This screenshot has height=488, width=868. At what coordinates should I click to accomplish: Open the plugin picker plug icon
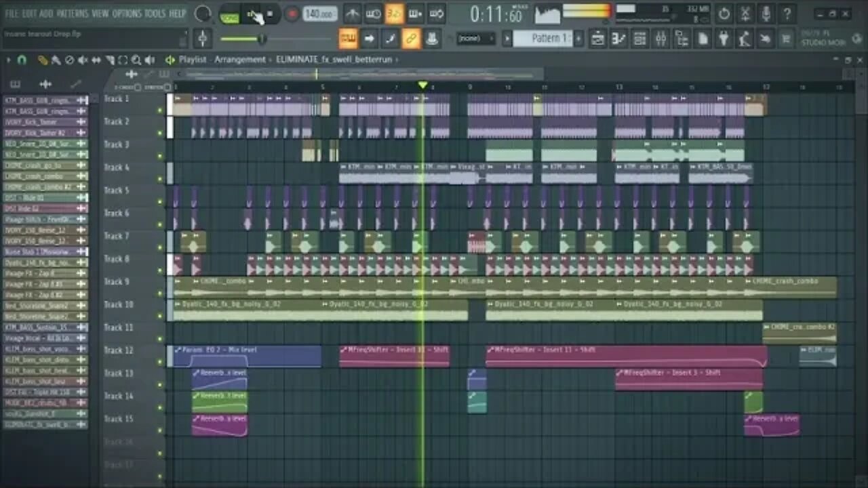[724, 39]
